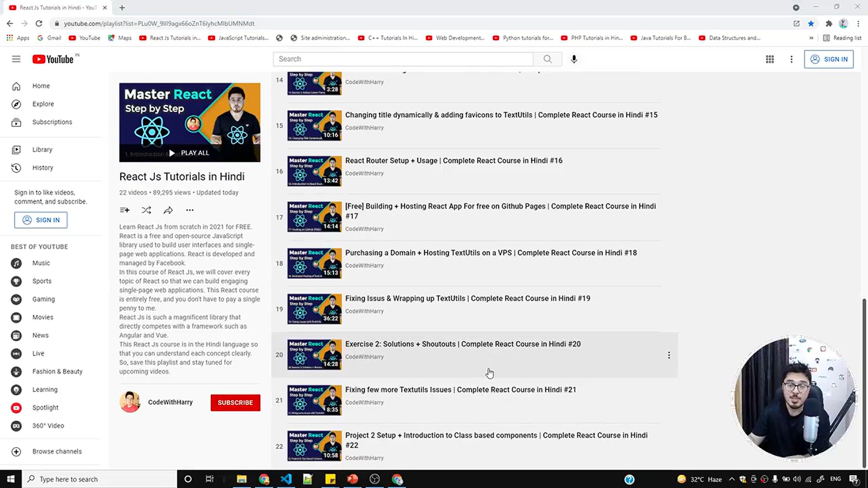
Task: Open the News category icon
Action: tap(16, 335)
